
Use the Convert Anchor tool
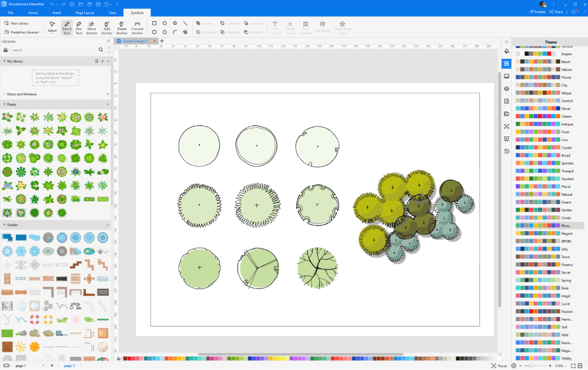(137, 28)
